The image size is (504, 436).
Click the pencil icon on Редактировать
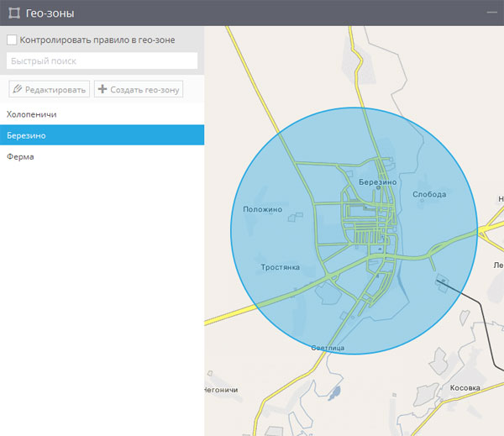(18, 89)
